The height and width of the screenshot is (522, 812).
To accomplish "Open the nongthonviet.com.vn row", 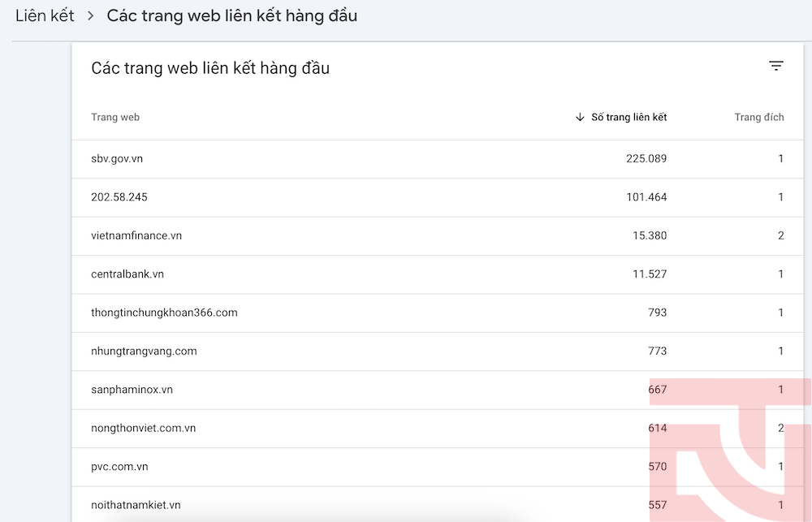I will [x=438, y=429].
